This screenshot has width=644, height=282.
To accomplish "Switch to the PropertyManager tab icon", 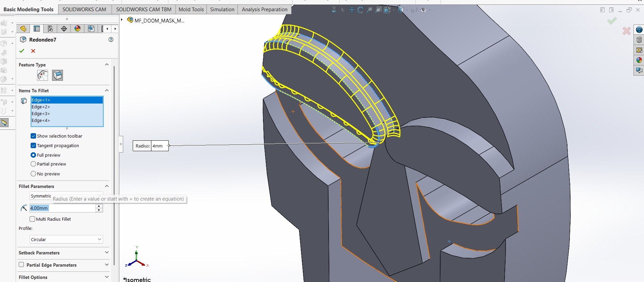I will click(x=37, y=29).
